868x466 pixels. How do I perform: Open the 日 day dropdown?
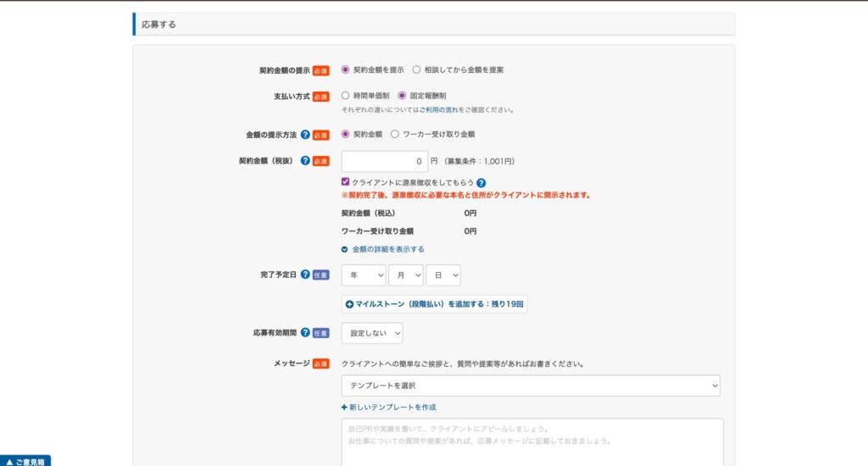pos(443,275)
